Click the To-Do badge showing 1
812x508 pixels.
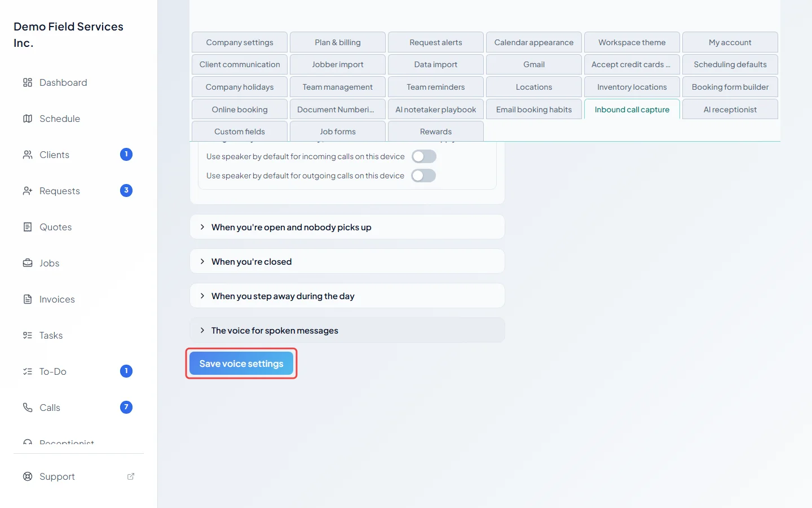[126, 371]
